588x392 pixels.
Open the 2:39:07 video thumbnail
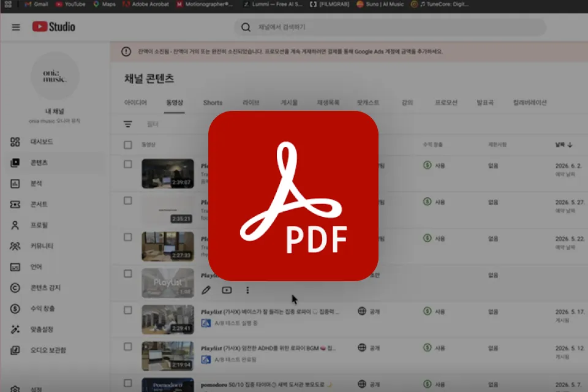tap(168, 173)
